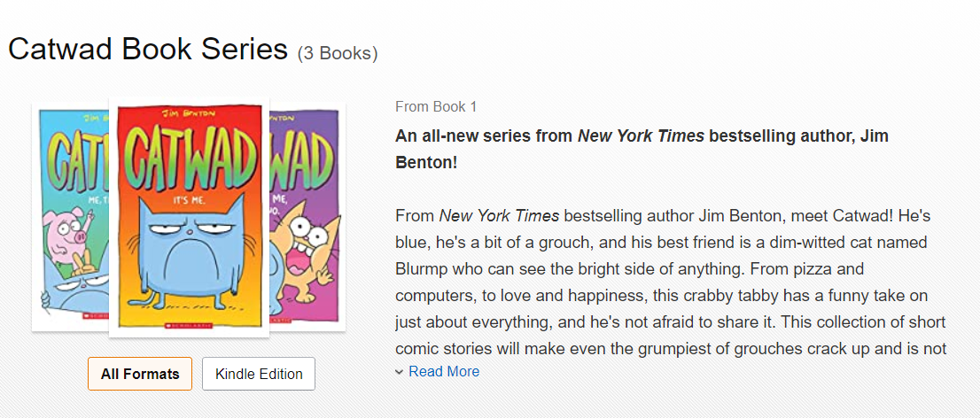Click the Read More link
980x418 pixels.
click(x=444, y=371)
